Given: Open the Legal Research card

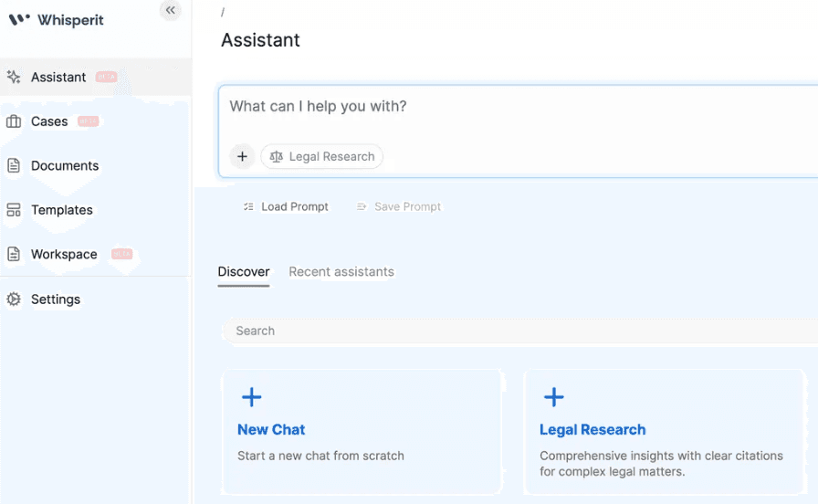Looking at the screenshot, I should (x=663, y=431).
